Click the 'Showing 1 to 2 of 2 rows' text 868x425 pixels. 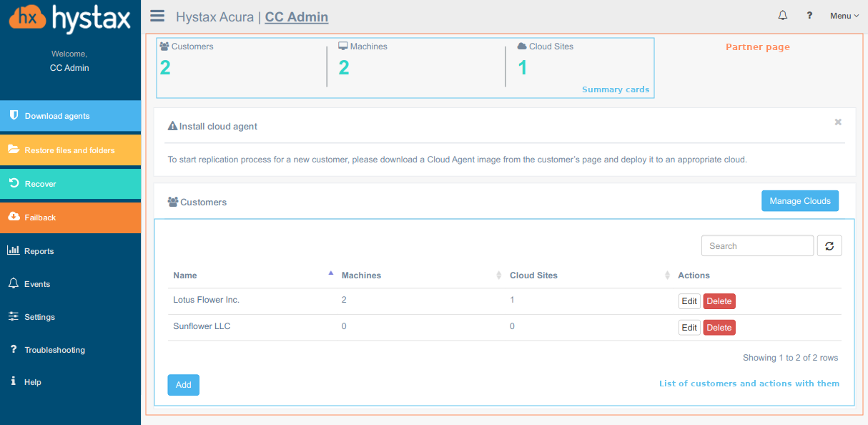point(790,358)
